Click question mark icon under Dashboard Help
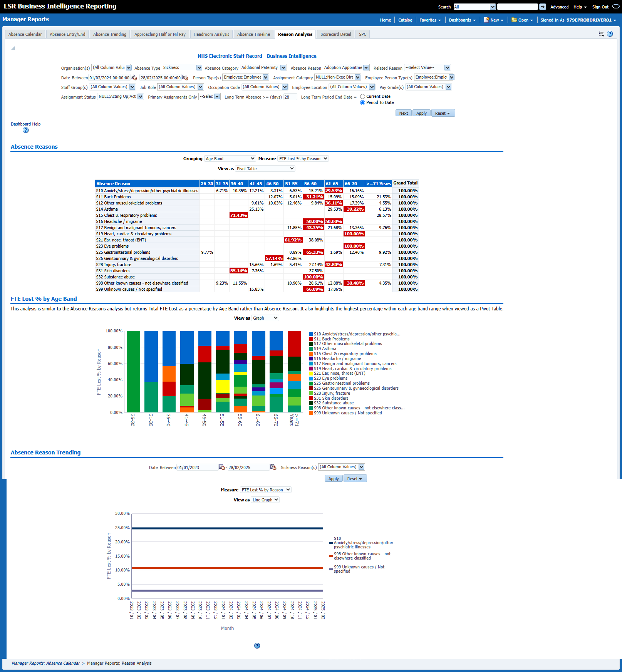 point(25,130)
